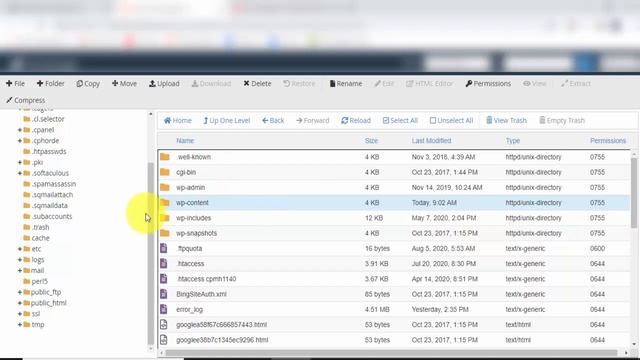Expand the logs tree folder
The width and height of the screenshot is (640, 360).
pyautogui.click(x=20, y=260)
